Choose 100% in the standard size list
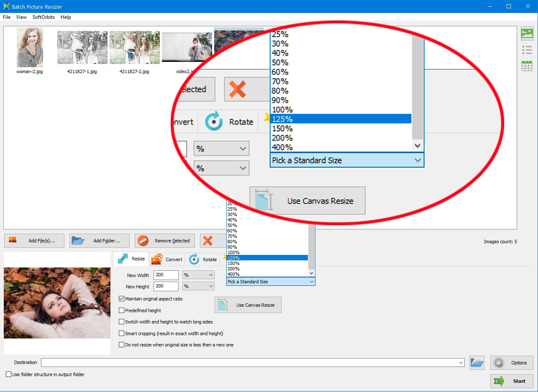Screen dimensions: 538x392 pyautogui.click(x=267, y=252)
